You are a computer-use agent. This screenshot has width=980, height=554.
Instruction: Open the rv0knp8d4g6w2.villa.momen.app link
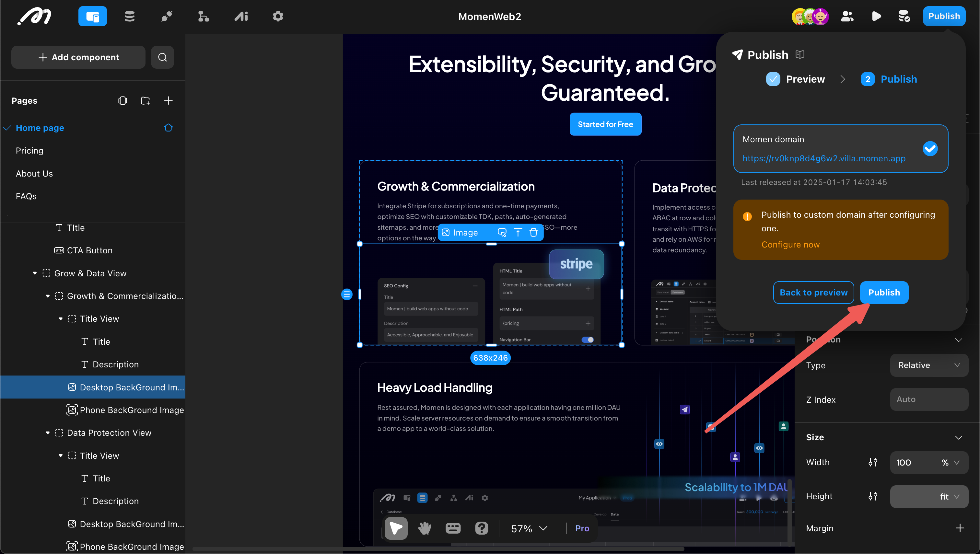[823, 158]
